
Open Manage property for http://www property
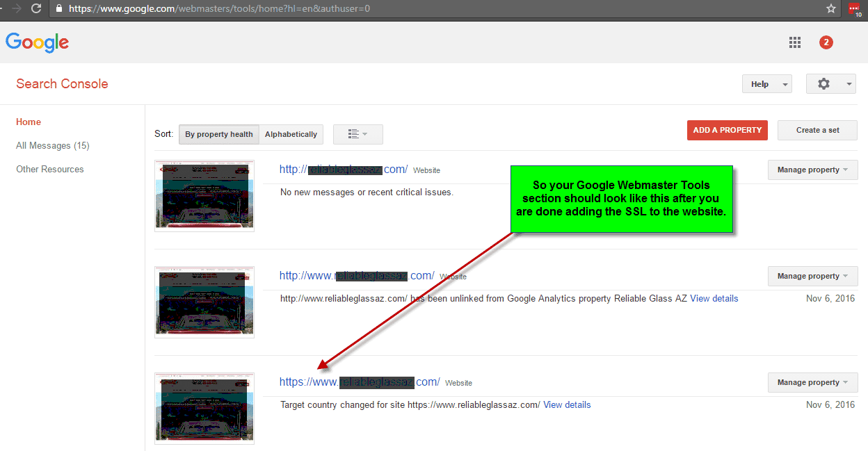[x=812, y=276]
